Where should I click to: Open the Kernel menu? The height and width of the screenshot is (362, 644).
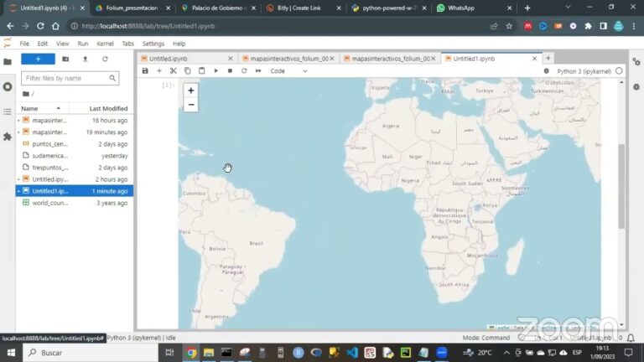click(105, 44)
